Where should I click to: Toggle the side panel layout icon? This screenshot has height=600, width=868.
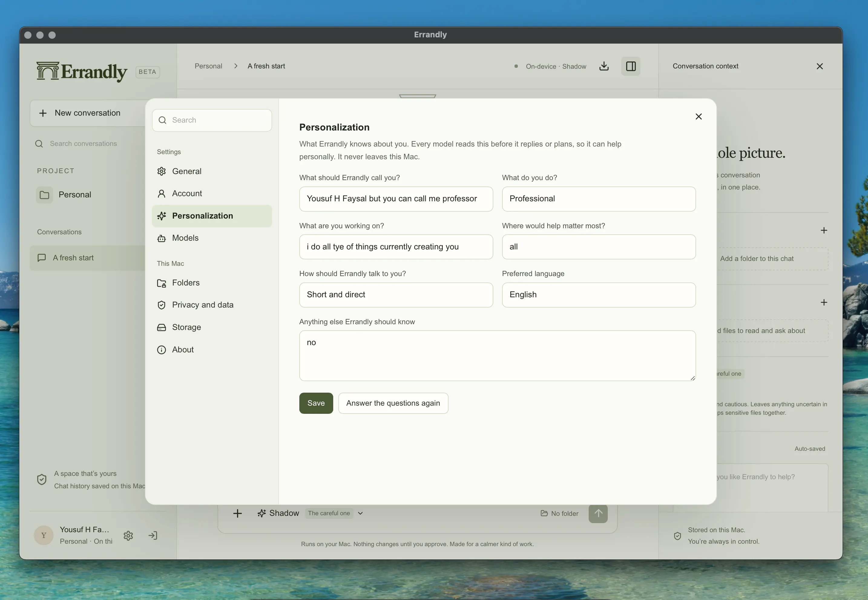(630, 66)
